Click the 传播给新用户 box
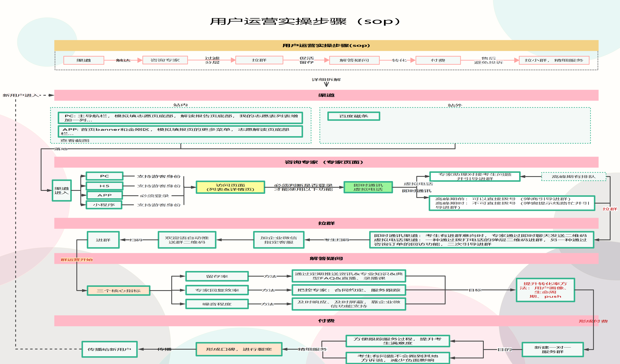620x364 pixels. (x=109, y=349)
